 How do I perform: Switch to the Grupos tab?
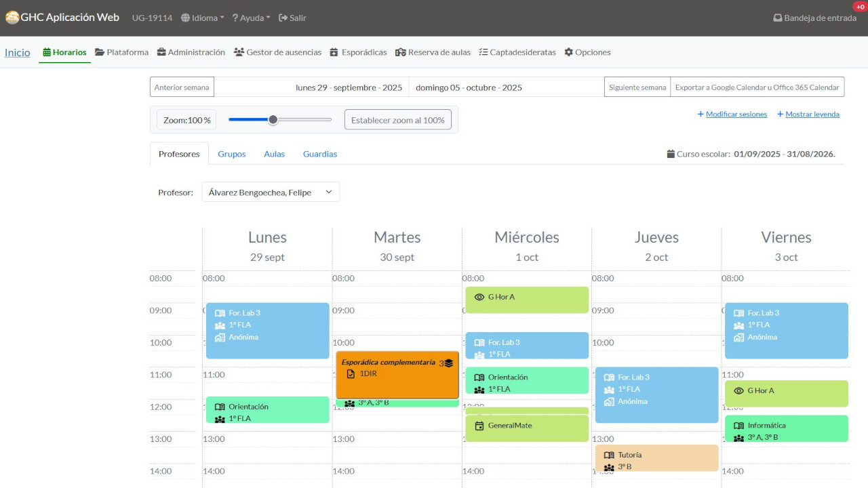pyautogui.click(x=231, y=154)
